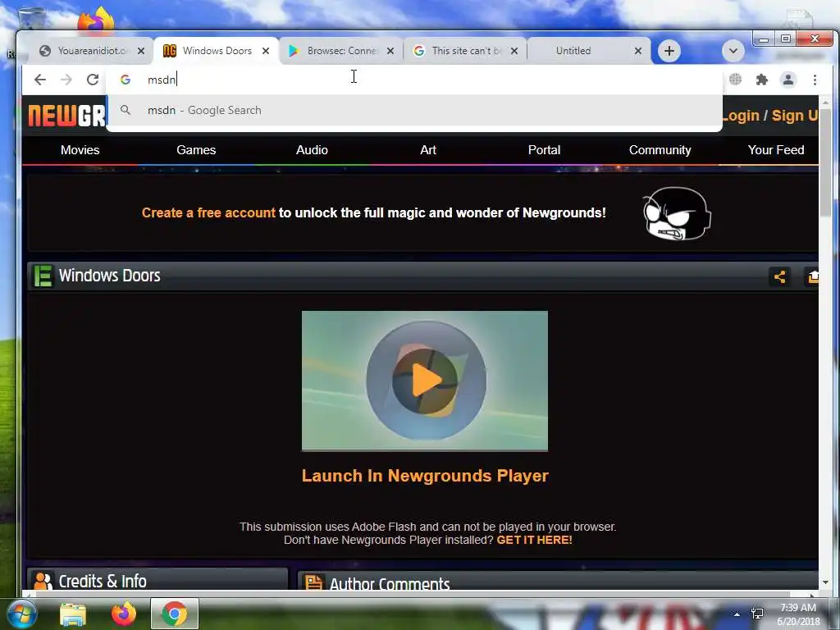Open the Chrome three-dot menu
840x630 pixels.
815,80
